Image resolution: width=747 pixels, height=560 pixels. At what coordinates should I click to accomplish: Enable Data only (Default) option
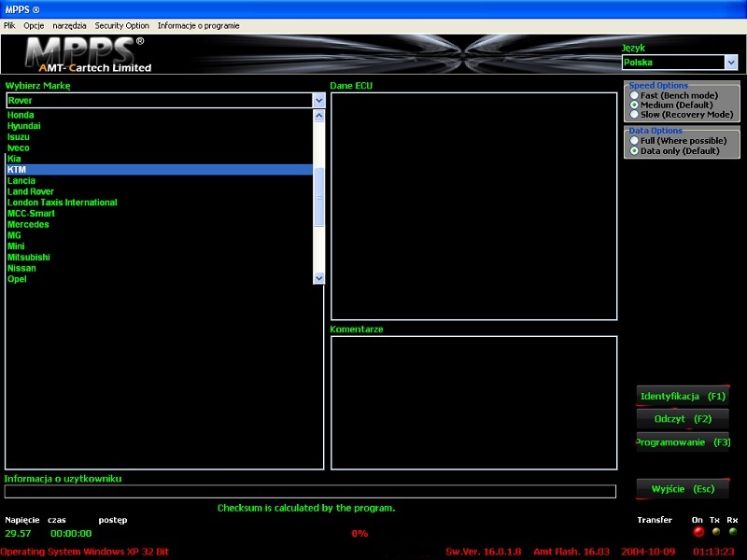[635, 151]
